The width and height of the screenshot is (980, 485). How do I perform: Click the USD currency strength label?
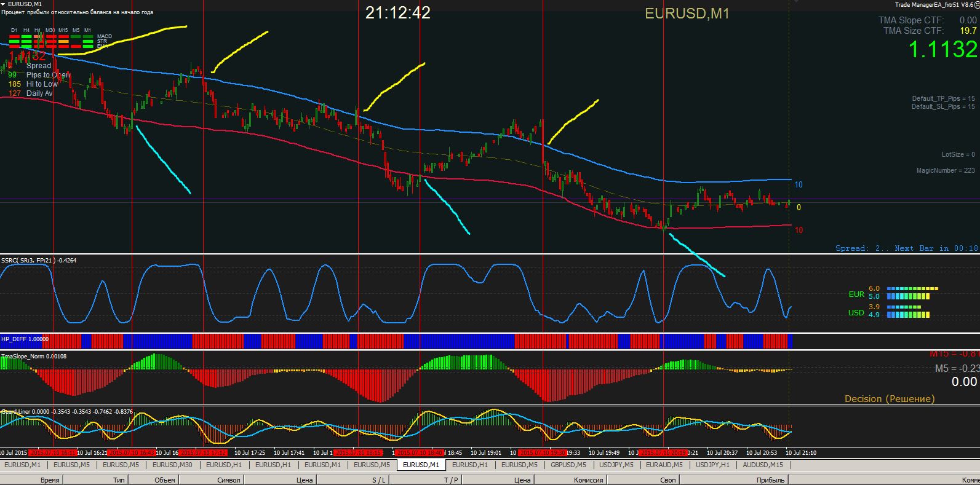(856, 312)
